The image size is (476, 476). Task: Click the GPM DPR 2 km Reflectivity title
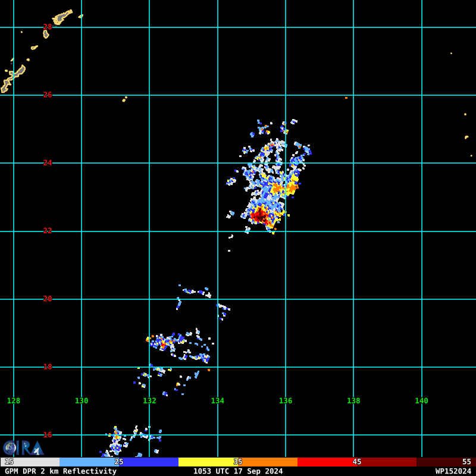click(61, 471)
